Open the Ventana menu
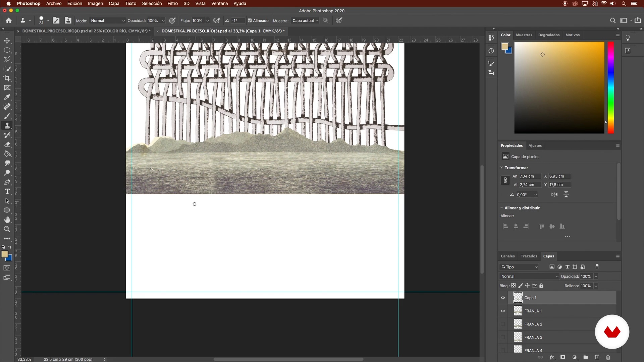644x362 pixels. [219, 3]
